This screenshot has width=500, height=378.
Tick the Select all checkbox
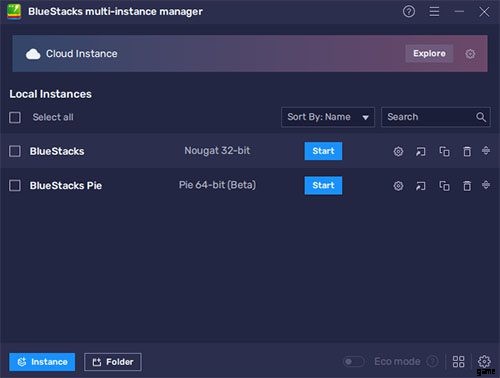pos(15,117)
